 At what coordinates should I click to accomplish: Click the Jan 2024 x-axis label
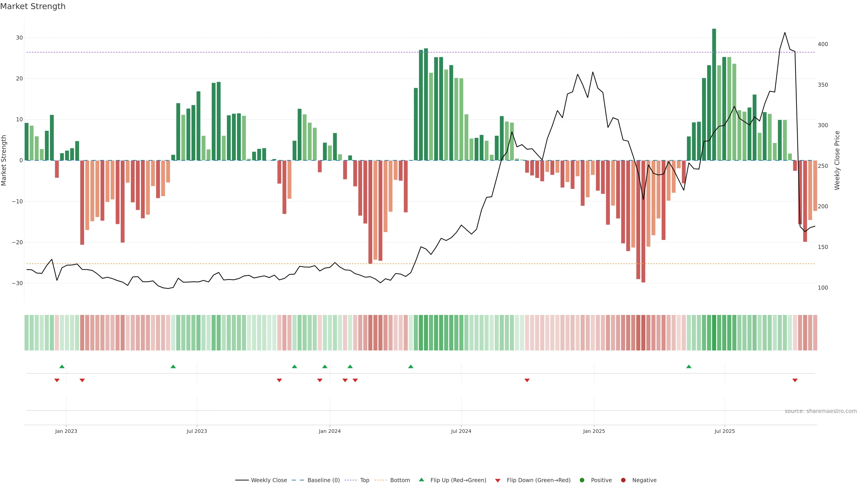330,431
